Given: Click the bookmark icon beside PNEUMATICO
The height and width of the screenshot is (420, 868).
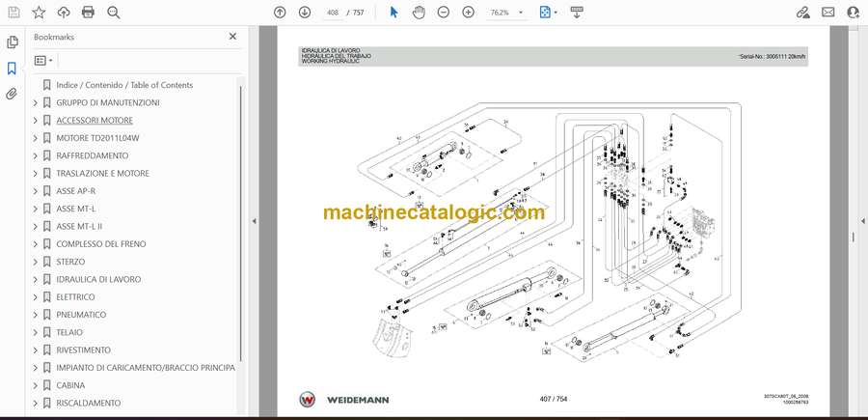Looking at the screenshot, I should pyautogui.click(x=47, y=315).
